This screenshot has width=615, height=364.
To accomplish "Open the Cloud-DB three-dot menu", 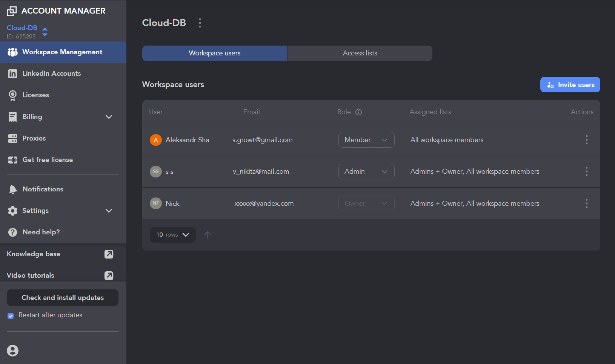I will (200, 23).
